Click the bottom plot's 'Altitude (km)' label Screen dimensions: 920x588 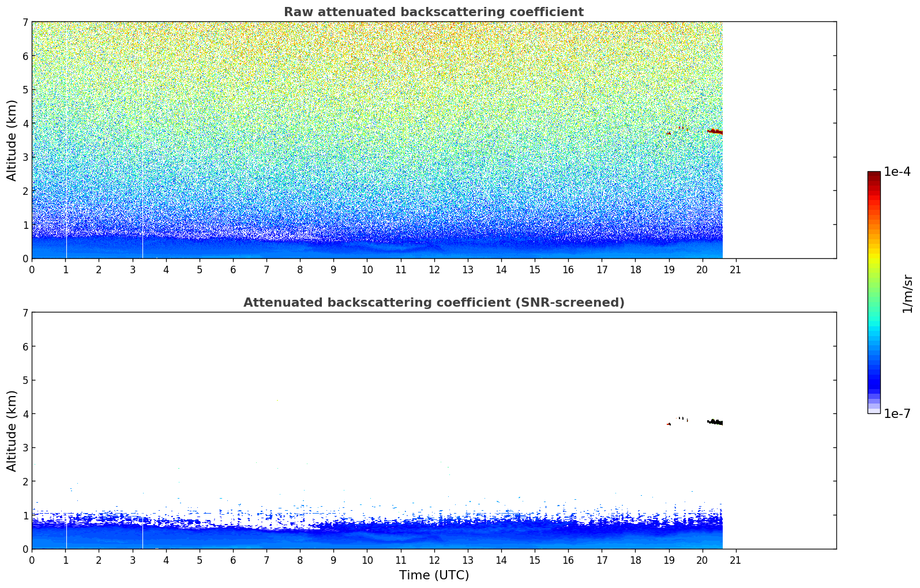(12, 431)
